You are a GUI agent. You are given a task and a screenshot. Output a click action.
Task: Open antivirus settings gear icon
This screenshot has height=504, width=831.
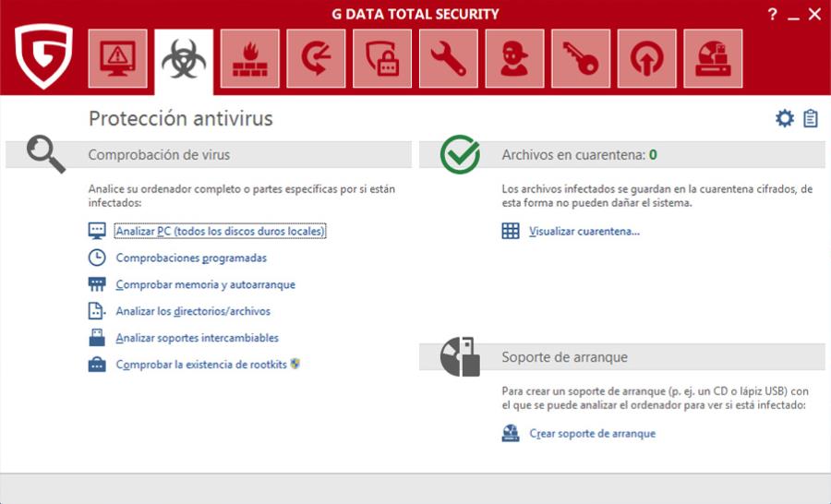[784, 118]
